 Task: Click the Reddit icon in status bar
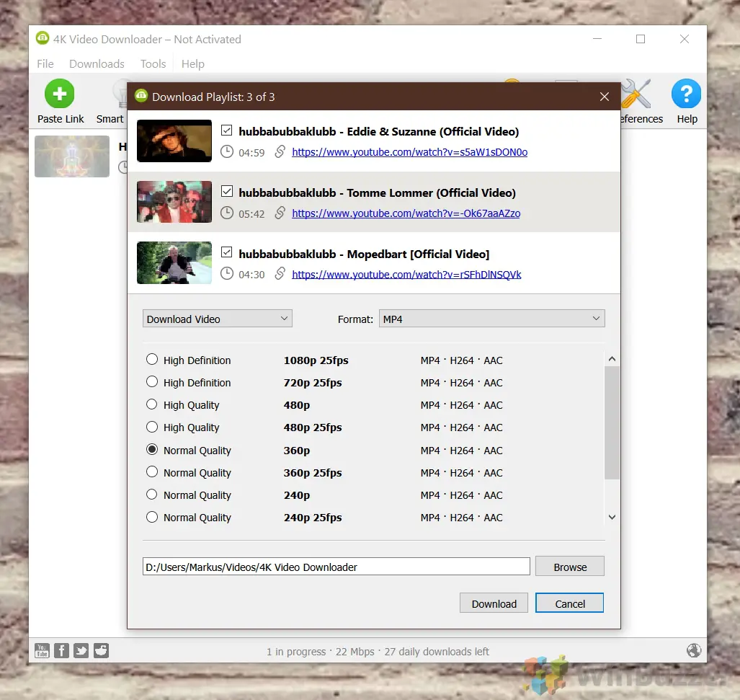coord(101,651)
